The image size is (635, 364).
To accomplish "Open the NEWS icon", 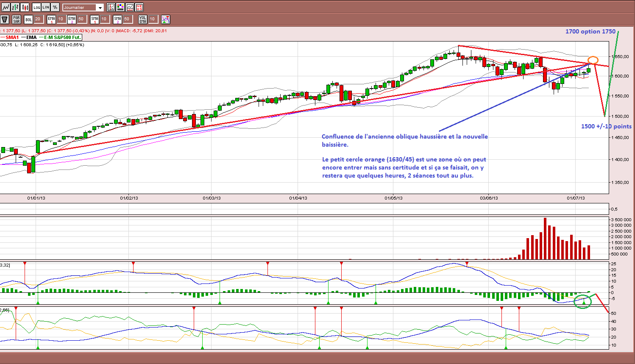I will pos(139,7).
